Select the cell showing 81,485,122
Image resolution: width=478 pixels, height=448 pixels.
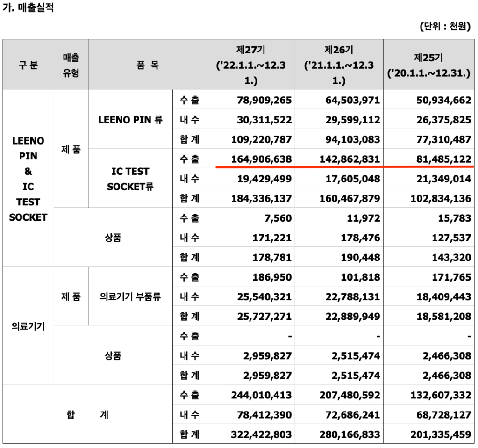pyautogui.click(x=441, y=159)
